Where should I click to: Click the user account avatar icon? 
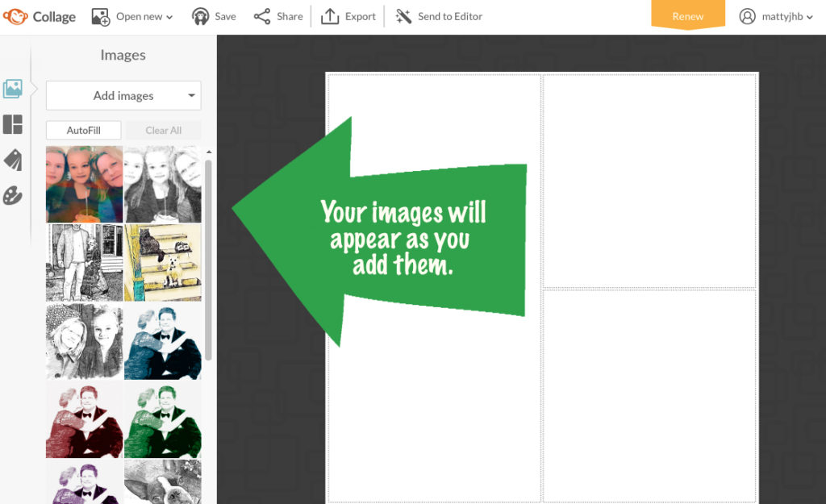point(747,16)
